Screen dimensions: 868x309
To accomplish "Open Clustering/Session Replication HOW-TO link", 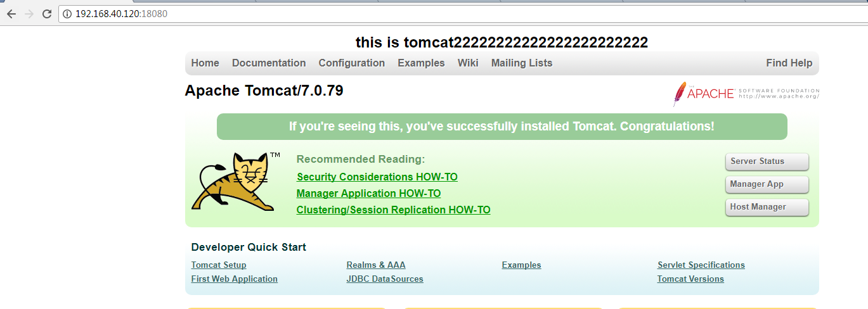I will 393,210.
